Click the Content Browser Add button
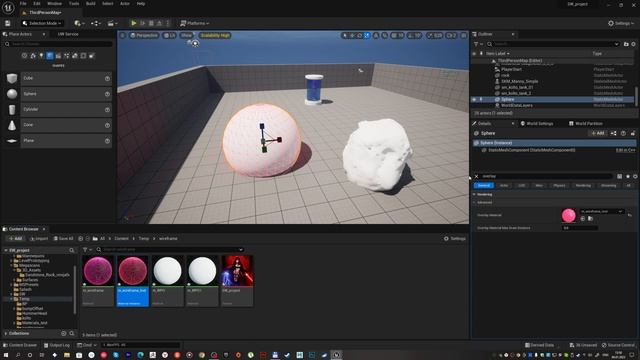 click(16, 239)
